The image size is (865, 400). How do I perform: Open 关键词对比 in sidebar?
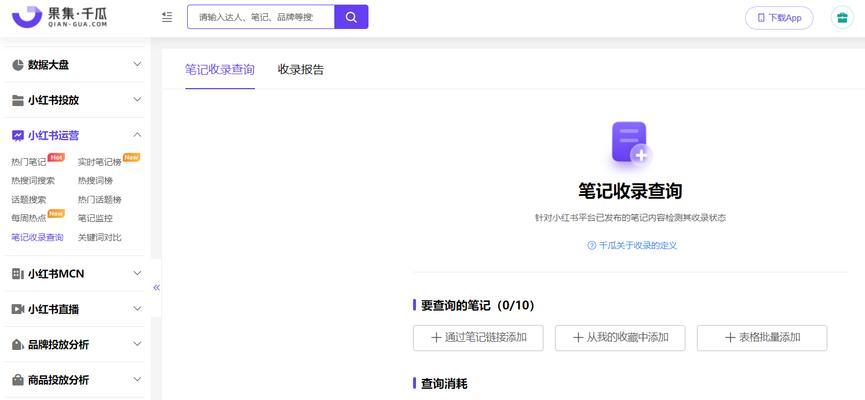pos(99,238)
